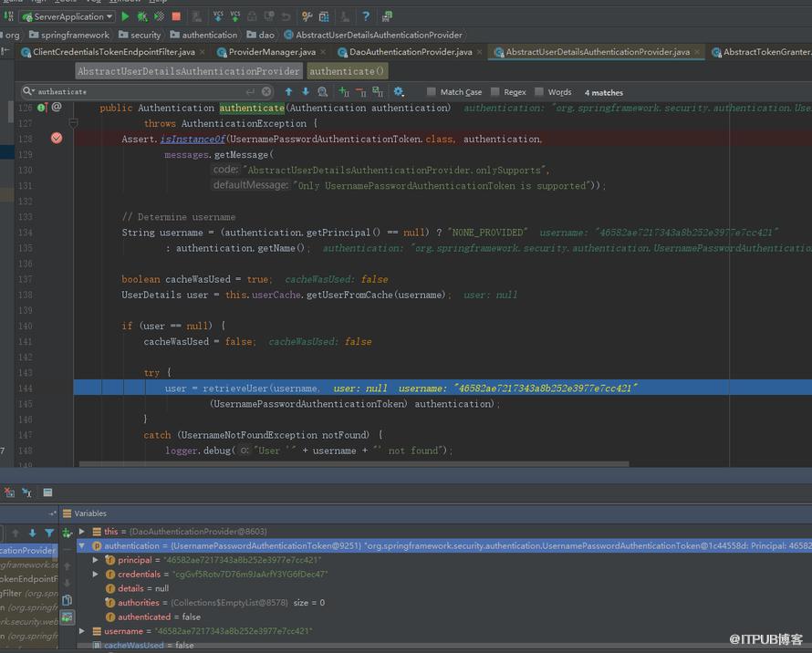
Task: Switch to the DaoAuthenticationProvider.java tab
Action: pos(411,52)
